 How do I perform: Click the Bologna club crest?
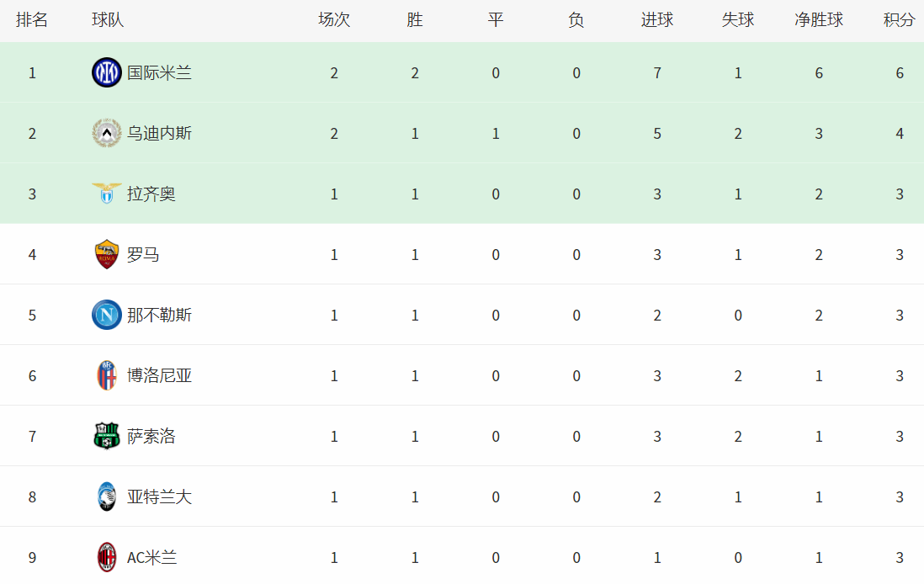click(x=107, y=376)
